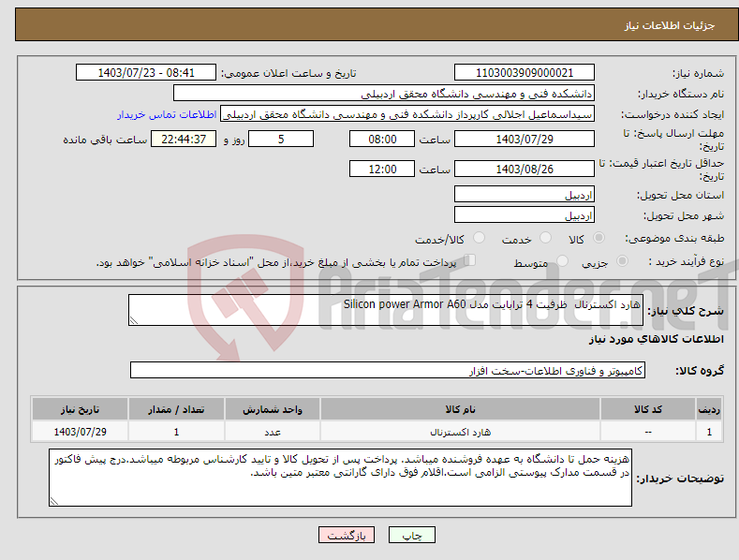Click the 1403/07/29 date cell in table
Viewport: 739px width, 560px height.
pyautogui.click(x=81, y=432)
